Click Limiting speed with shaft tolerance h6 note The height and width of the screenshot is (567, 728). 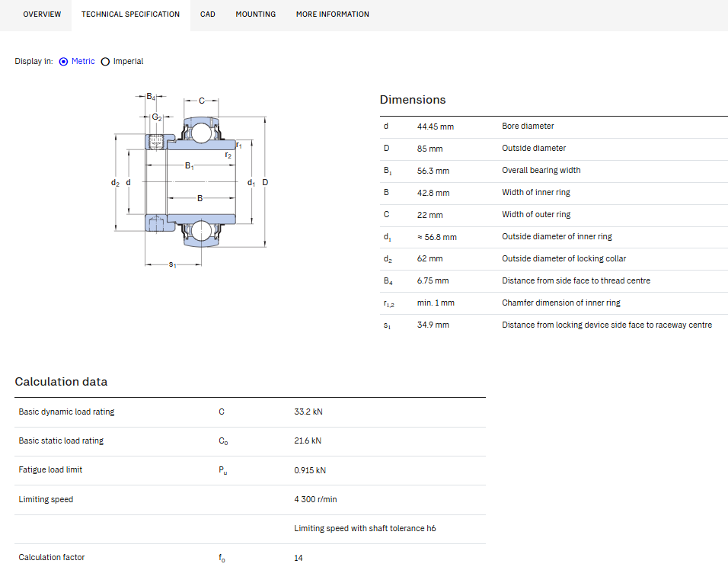click(365, 528)
